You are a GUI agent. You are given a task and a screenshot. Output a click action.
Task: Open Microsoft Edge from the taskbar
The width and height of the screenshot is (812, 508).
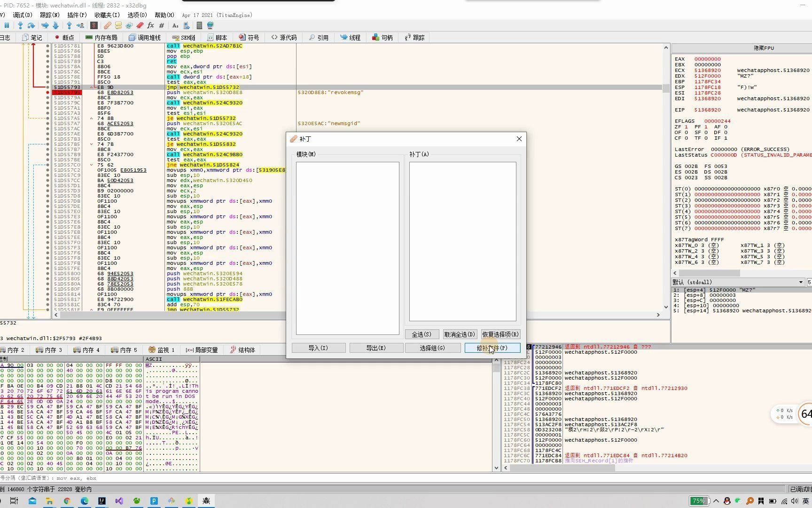coord(85,501)
